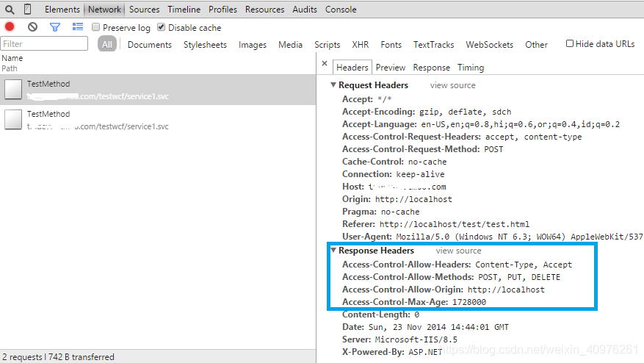The width and height of the screenshot is (644, 363).
Task: Filter requests by Other
Action: coord(536,44)
